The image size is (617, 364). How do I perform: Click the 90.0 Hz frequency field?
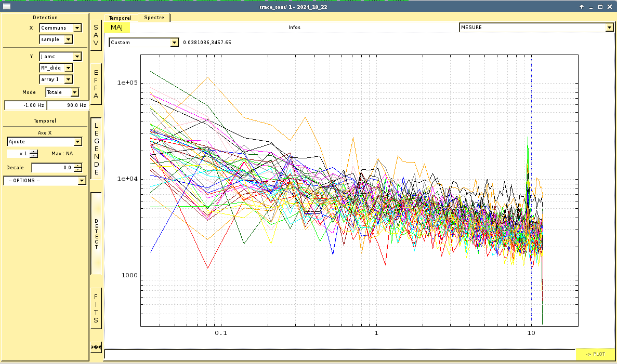tap(68, 105)
